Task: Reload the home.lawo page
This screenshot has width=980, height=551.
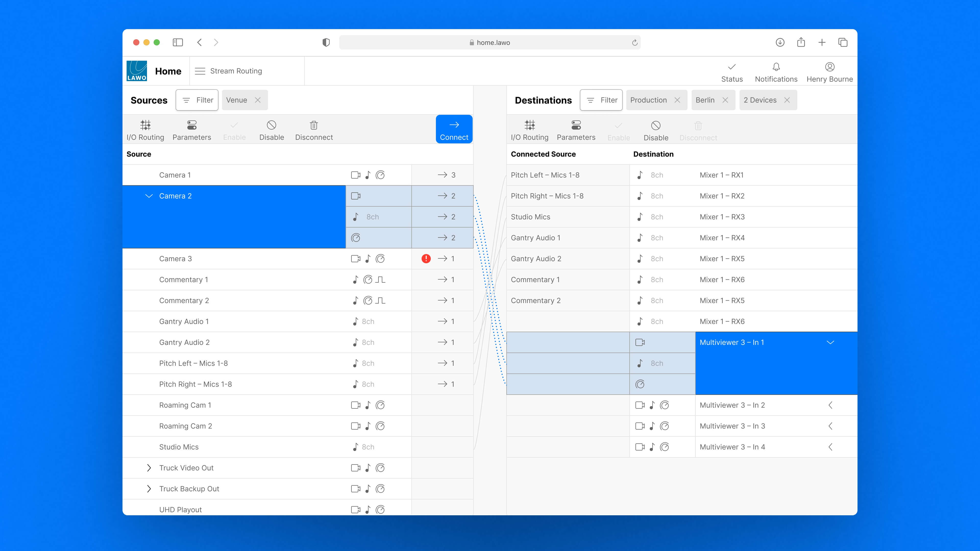Action: click(x=634, y=42)
